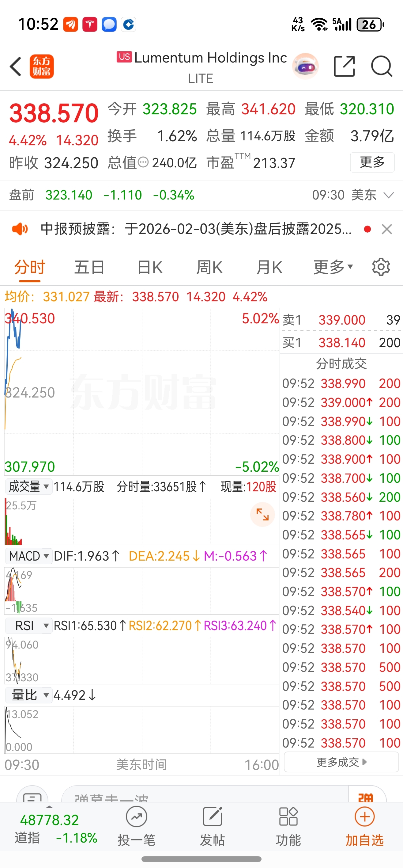The height and width of the screenshot is (868, 403).
Task: Open the robot assistant avatar
Action: click(x=305, y=67)
